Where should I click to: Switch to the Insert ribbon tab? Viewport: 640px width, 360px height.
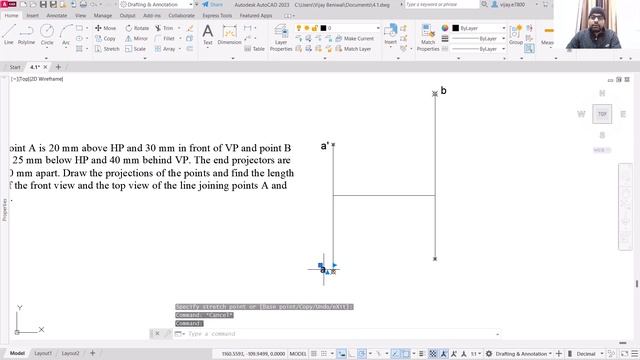[x=32, y=16]
